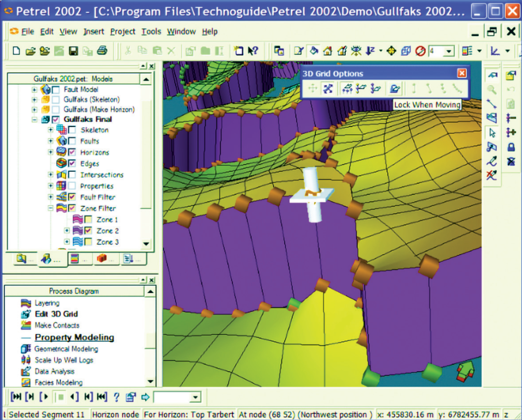This screenshot has height=420, width=522.
Task: Close the 3D Grid Options panel
Action: (x=462, y=73)
